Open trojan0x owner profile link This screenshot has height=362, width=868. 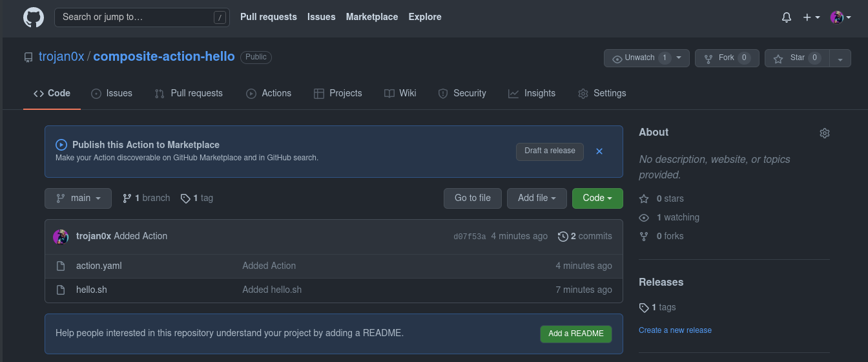(61, 56)
